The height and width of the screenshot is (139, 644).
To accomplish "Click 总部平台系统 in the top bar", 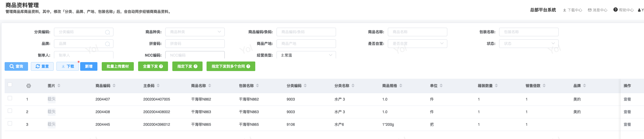I will pyautogui.click(x=543, y=10).
